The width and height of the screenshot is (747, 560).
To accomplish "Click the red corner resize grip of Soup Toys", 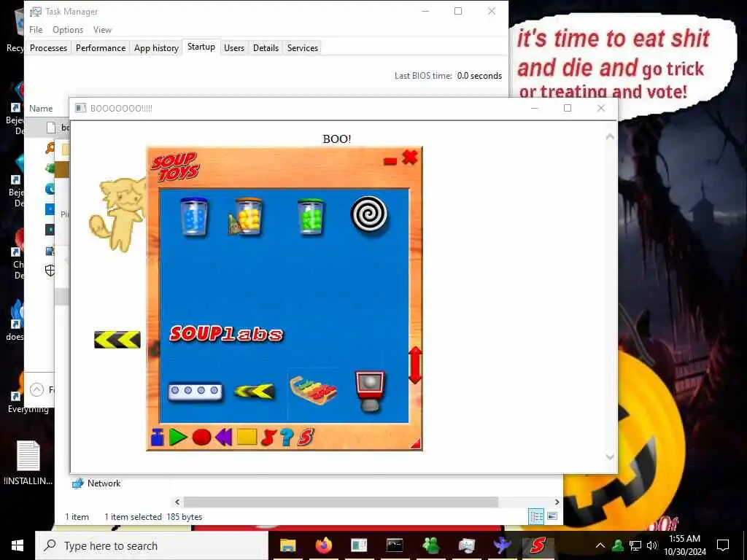I will (x=416, y=444).
